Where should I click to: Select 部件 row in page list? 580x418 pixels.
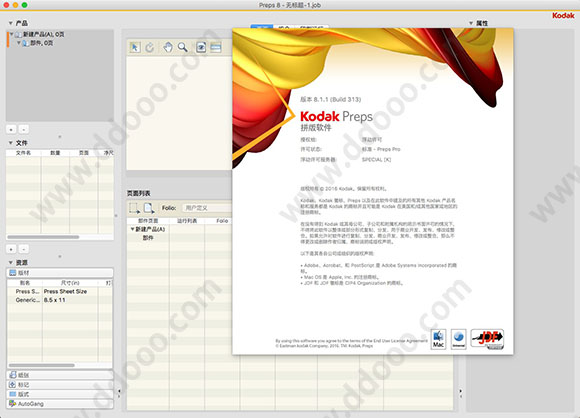click(148, 238)
